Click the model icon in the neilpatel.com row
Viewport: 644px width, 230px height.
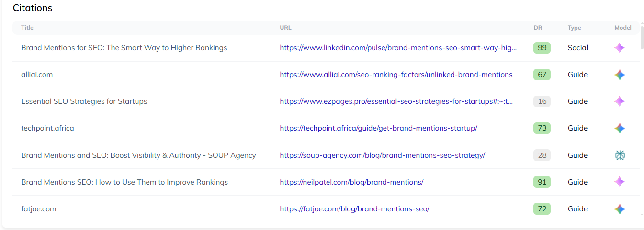[x=620, y=182]
